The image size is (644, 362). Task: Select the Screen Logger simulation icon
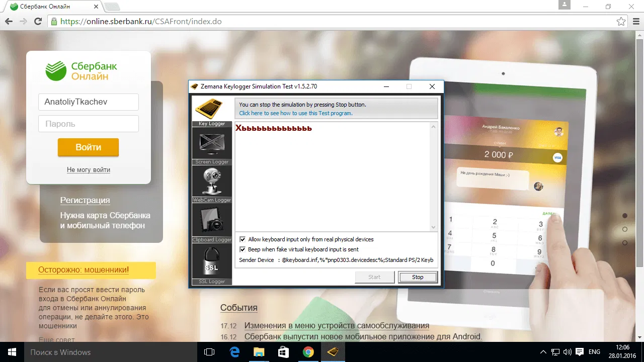click(x=212, y=146)
